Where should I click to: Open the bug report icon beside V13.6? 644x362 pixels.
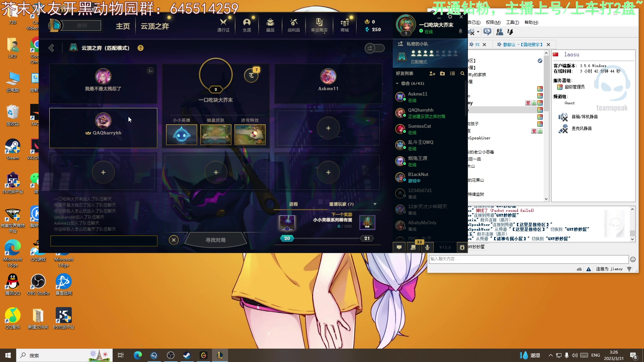(462, 247)
